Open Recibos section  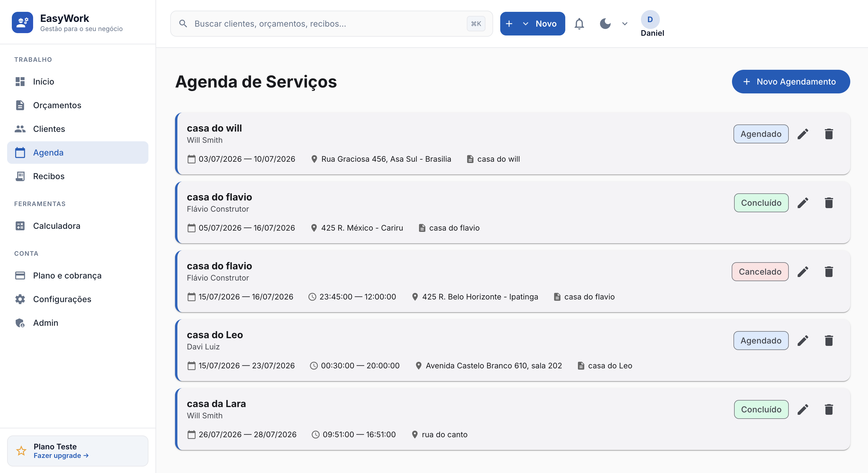click(77, 176)
